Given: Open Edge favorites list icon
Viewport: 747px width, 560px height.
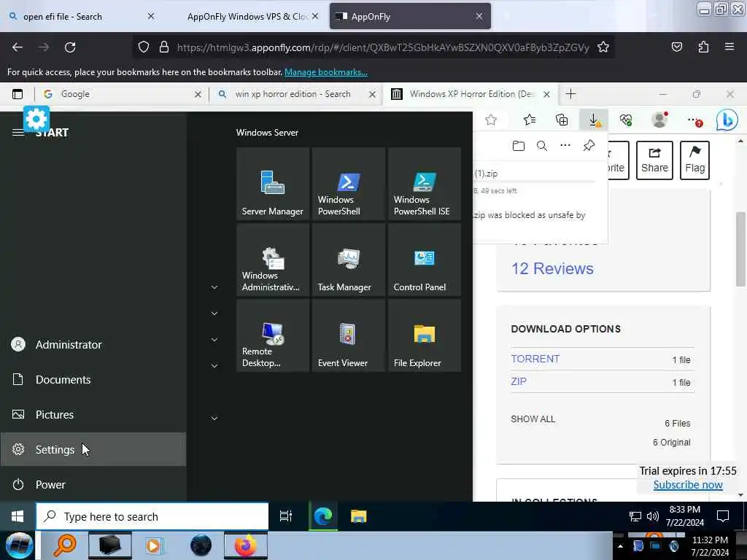Looking at the screenshot, I should (x=530, y=120).
